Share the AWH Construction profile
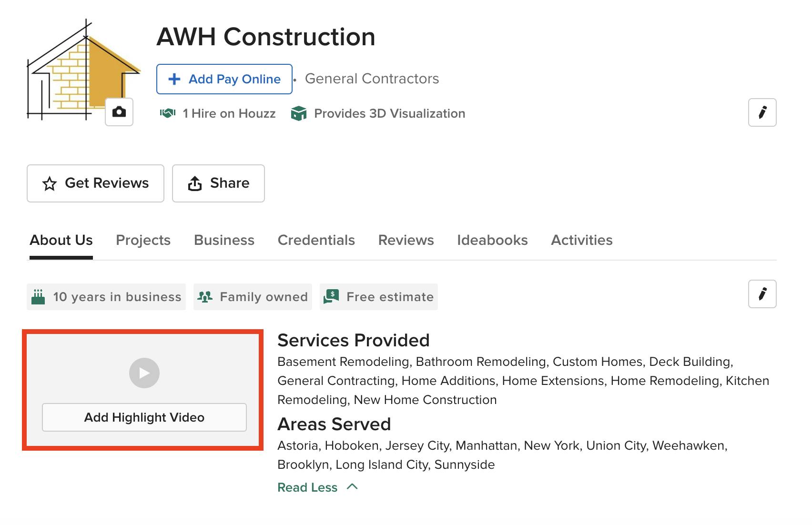 pyautogui.click(x=218, y=183)
